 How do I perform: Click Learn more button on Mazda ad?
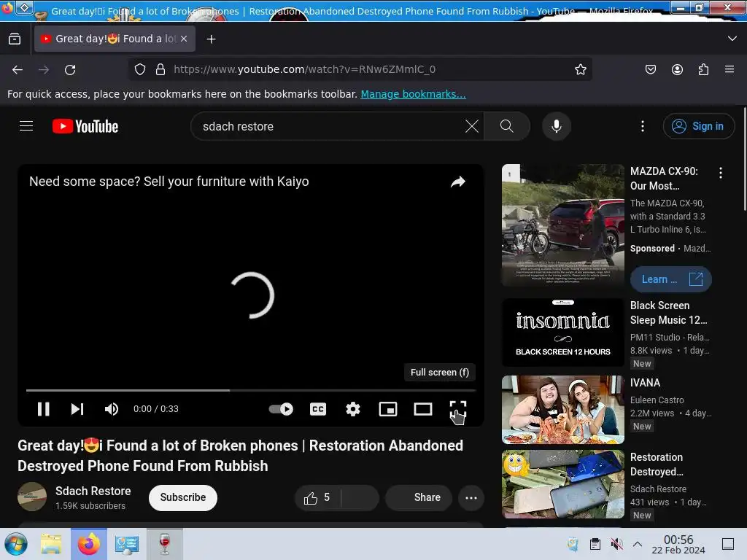click(x=671, y=279)
